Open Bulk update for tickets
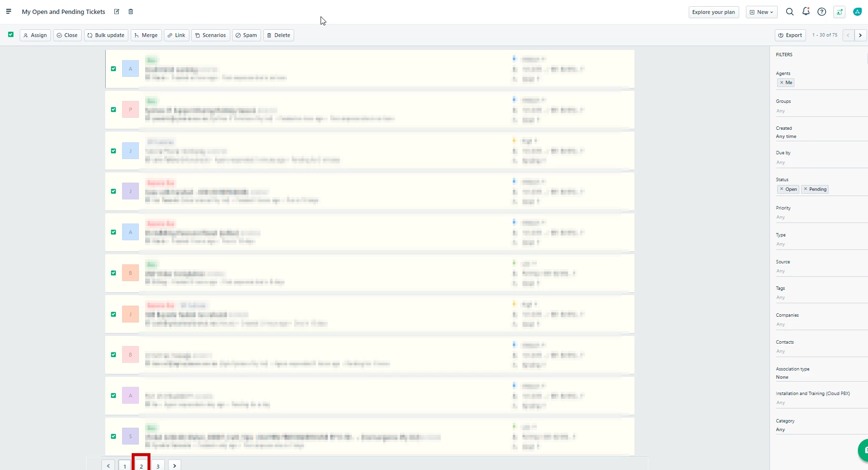 (106, 35)
